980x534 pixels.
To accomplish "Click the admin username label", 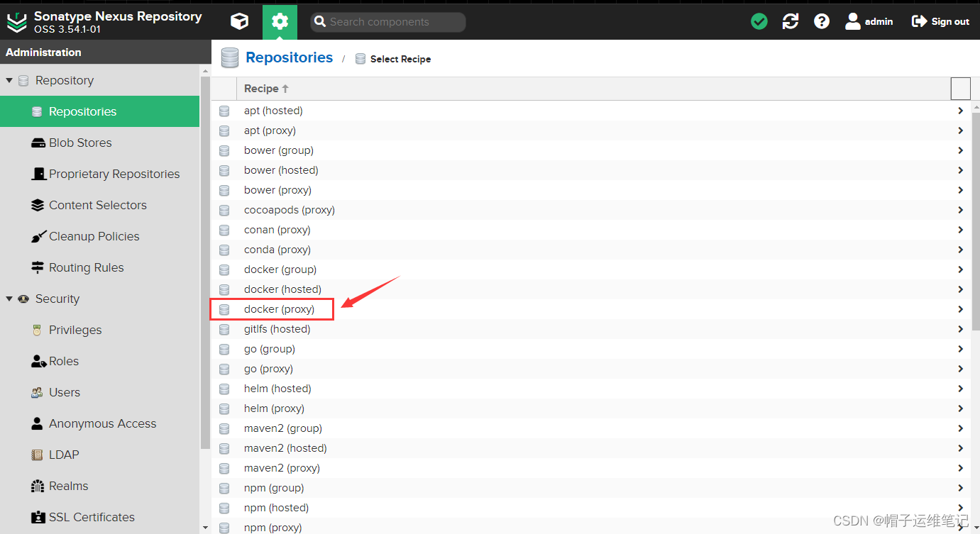I will pyautogui.click(x=879, y=21).
